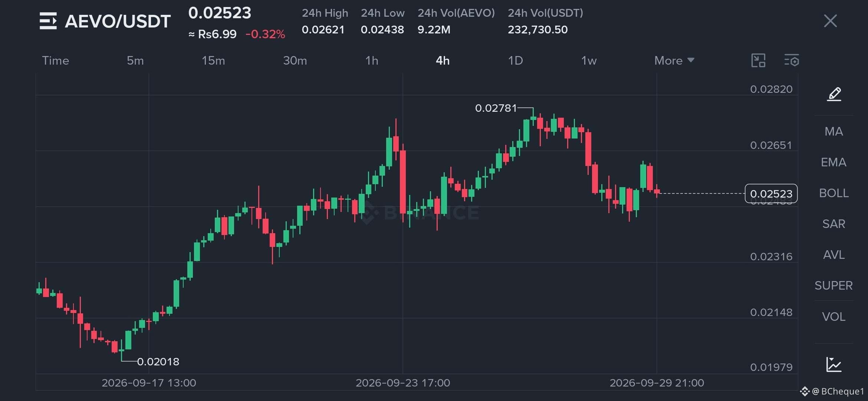Show the VOL volume indicator
868x401 pixels.
(x=834, y=317)
